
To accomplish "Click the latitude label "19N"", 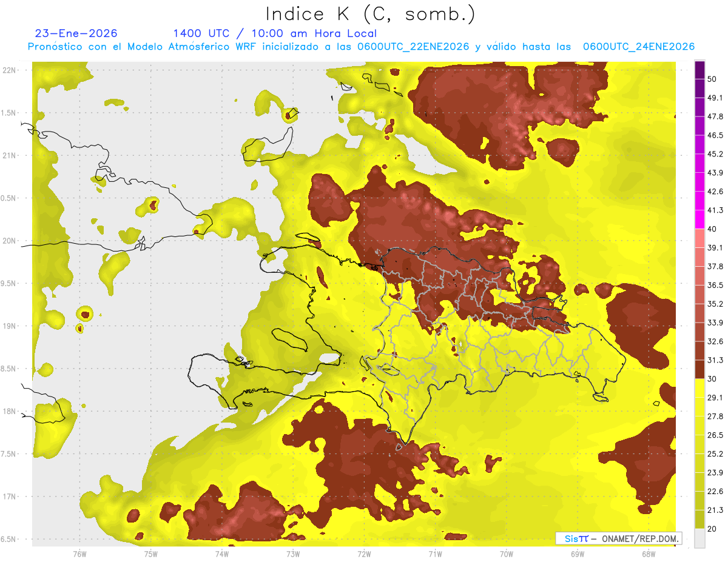I will [9, 326].
